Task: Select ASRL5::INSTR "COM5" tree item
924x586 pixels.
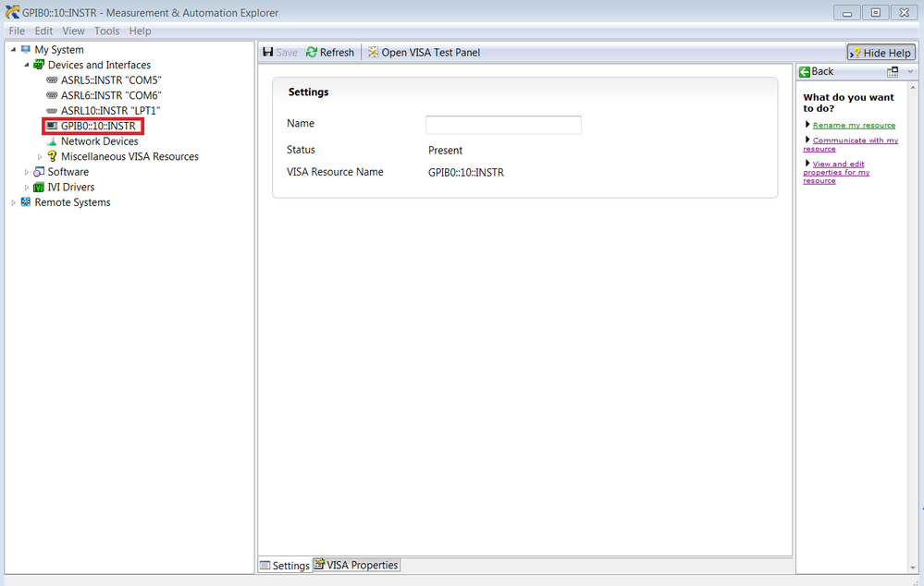Action: pos(111,80)
